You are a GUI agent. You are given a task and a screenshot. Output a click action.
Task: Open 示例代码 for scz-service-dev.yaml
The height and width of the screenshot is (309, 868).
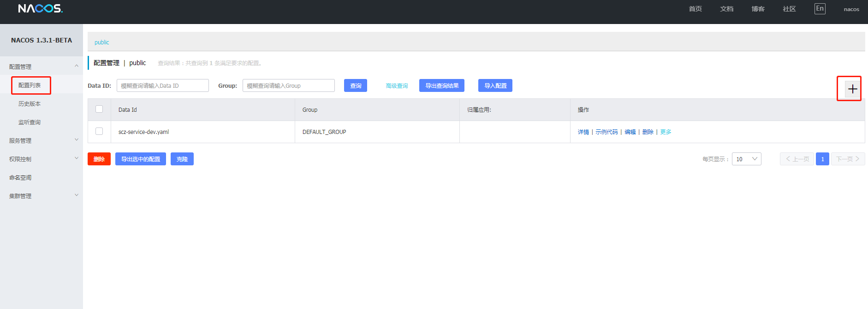tap(606, 132)
